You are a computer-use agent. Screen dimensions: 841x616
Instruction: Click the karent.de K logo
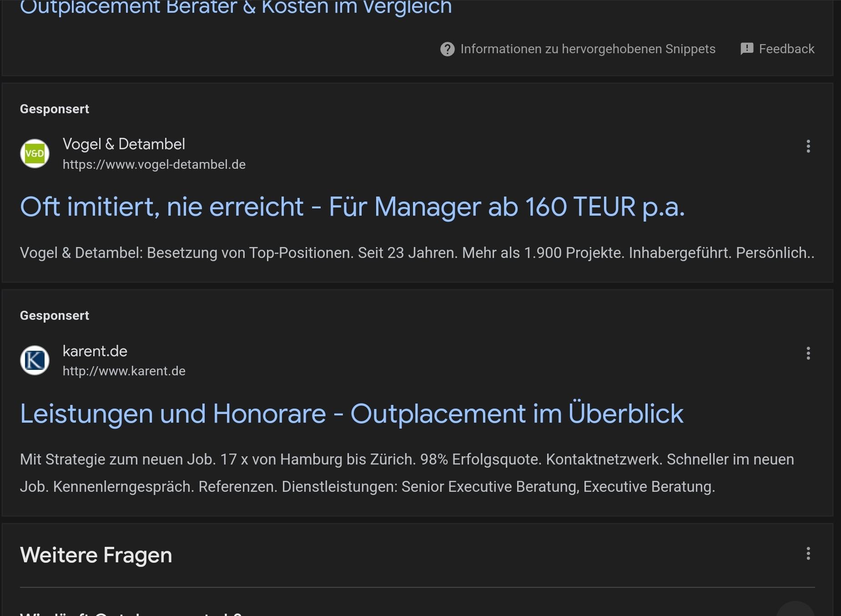[35, 360]
